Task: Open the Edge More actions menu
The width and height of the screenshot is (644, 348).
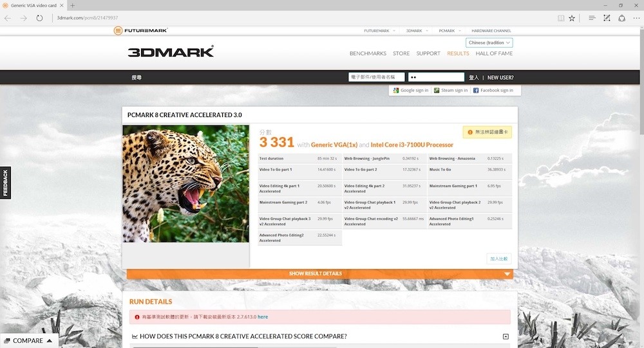Action: pyautogui.click(x=636, y=18)
